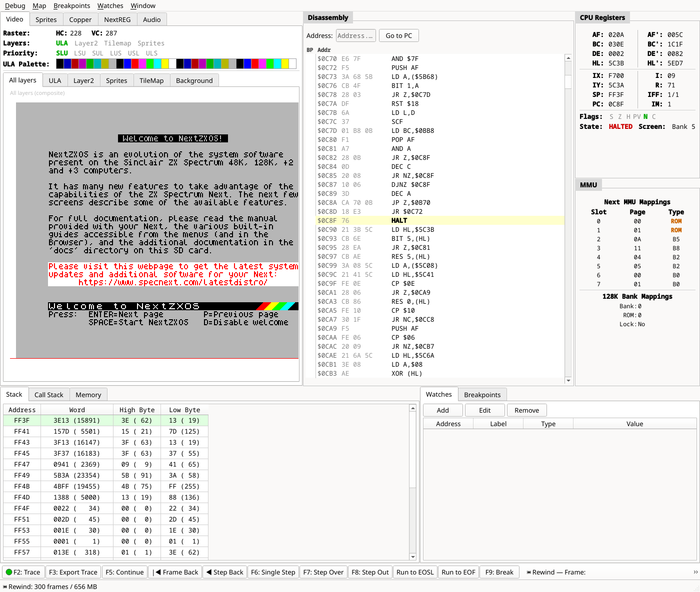
Task: Click the Value column header in Watches
Action: point(635,424)
